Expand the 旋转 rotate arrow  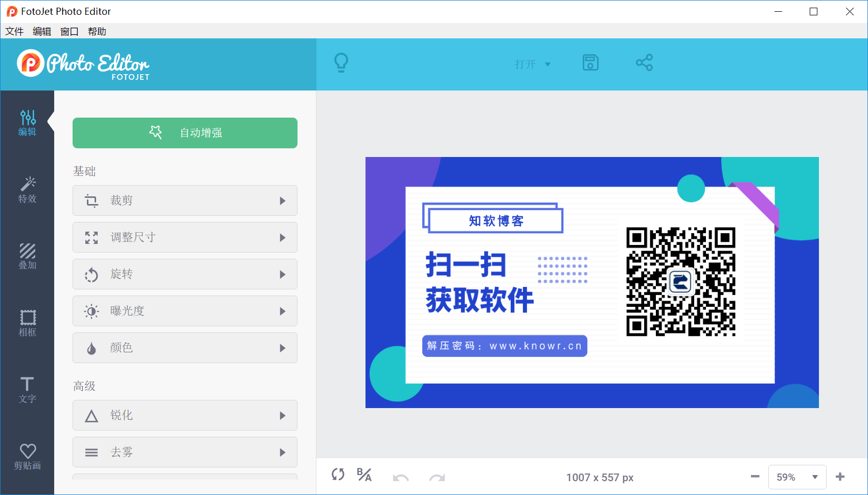point(283,275)
